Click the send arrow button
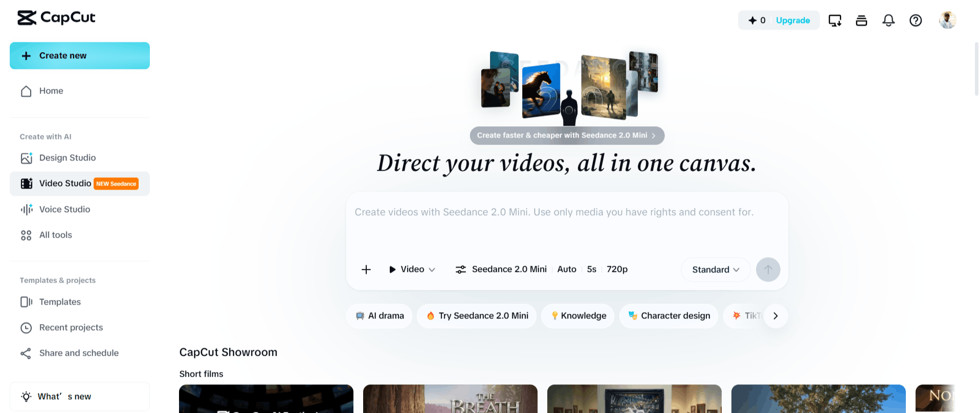 (768, 269)
